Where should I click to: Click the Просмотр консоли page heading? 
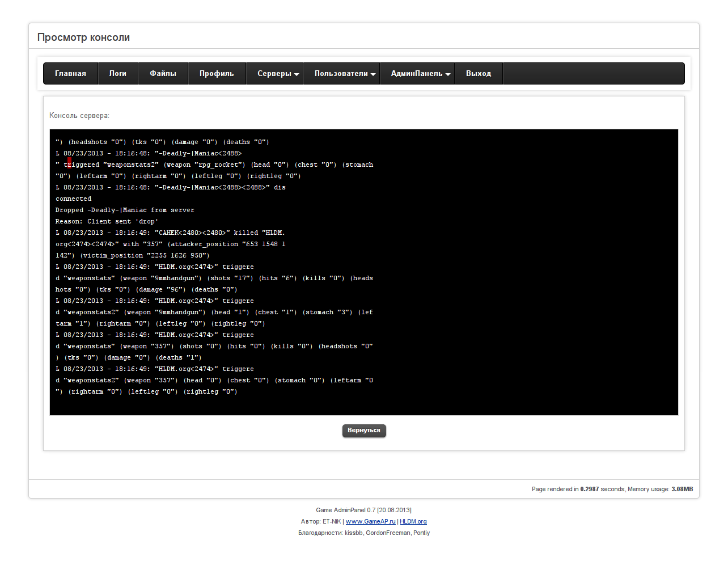point(83,37)
